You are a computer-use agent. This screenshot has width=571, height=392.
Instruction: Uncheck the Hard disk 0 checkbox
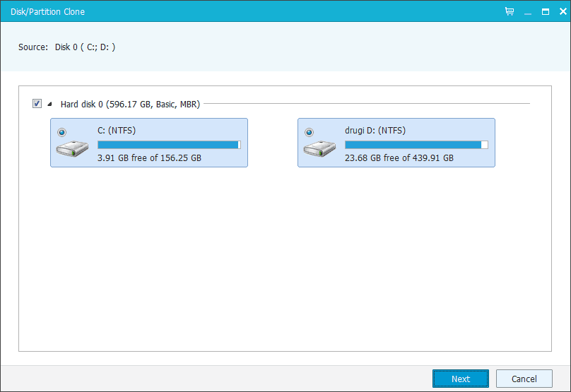pyautogui.click(x=37, y=104)
